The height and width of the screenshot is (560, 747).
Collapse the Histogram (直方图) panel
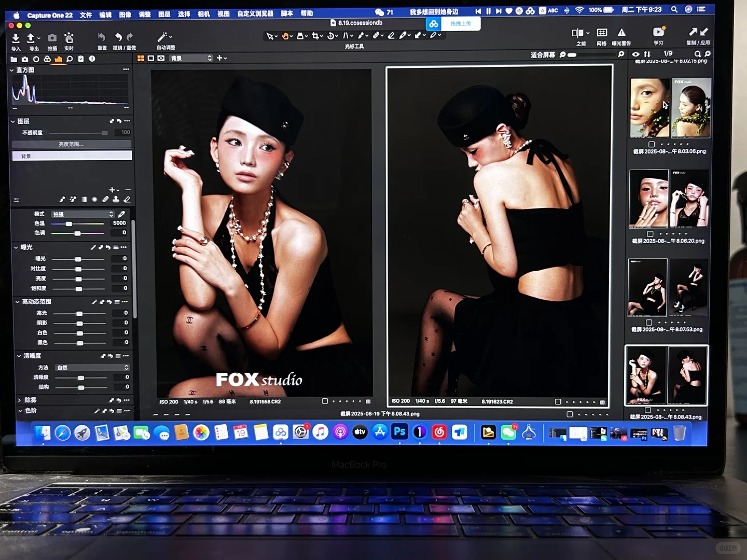[12, 70]
